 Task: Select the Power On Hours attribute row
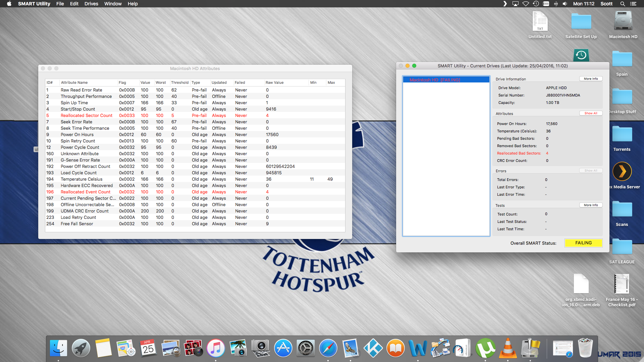coord(195,135)
